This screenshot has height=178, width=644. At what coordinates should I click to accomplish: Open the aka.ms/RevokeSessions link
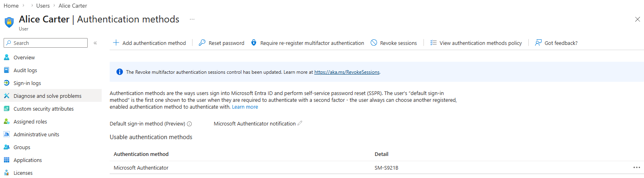[x=347, y=72]
